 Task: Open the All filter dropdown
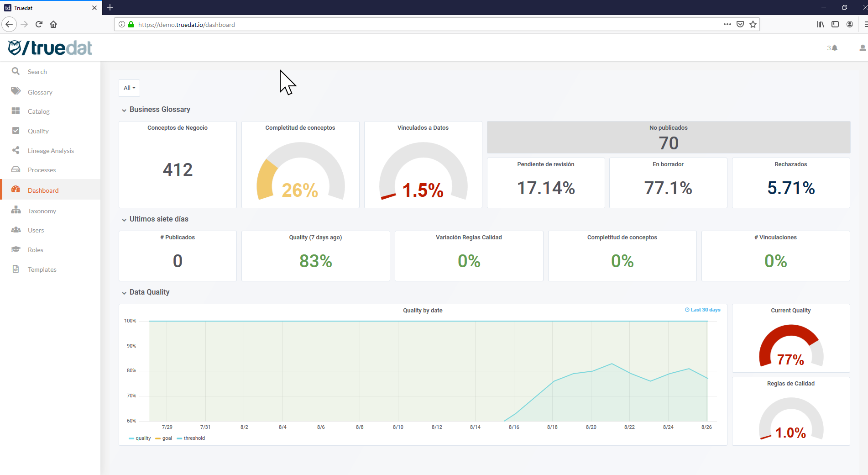coord(129,88)
